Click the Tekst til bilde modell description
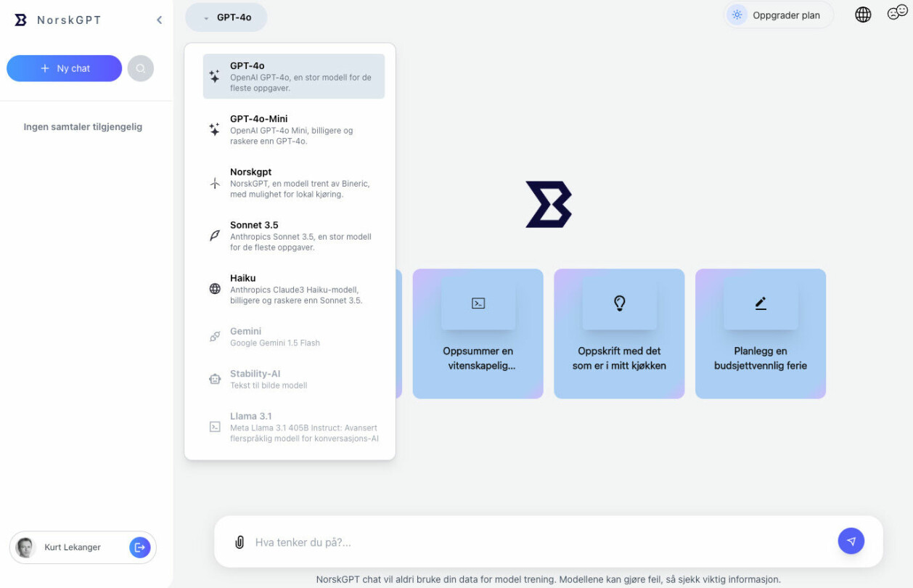 (x=269, y=385)
